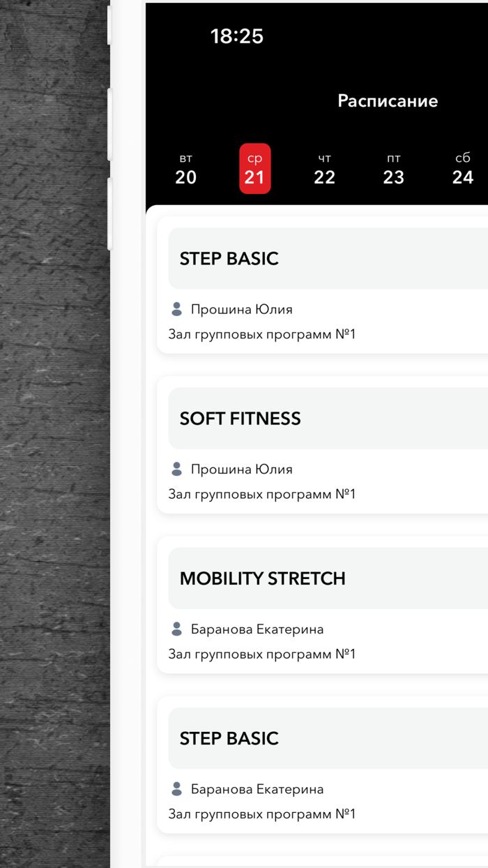Viewport: 488px width, 868px height.
Task: Click the Расписание screen title
Action: 388,100
